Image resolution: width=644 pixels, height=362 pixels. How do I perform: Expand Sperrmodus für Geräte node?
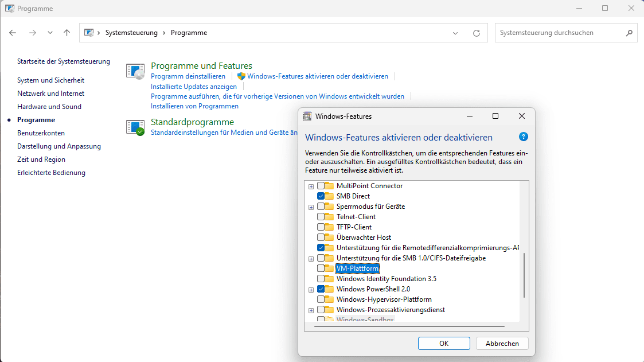(x=311, y=207)
